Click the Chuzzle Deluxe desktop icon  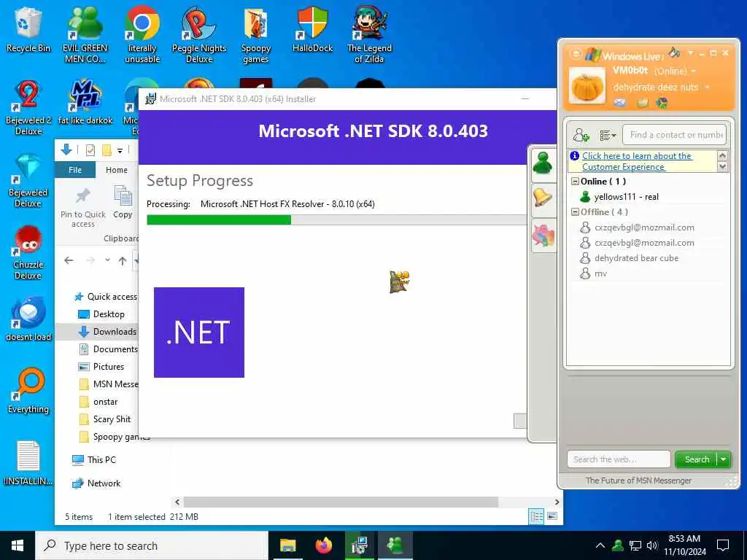pos(28,252)
